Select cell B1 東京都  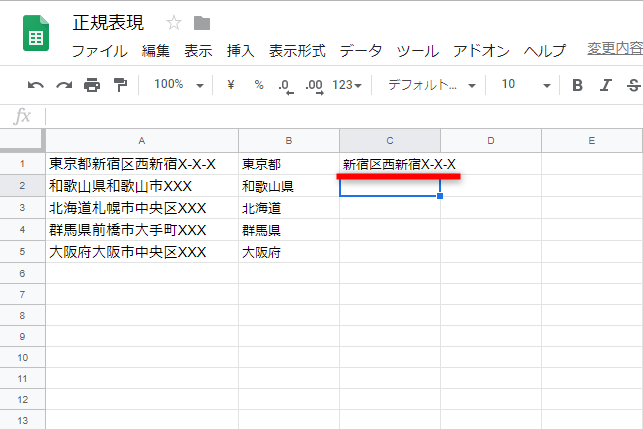pyautogui.click(x=289, y=164)
